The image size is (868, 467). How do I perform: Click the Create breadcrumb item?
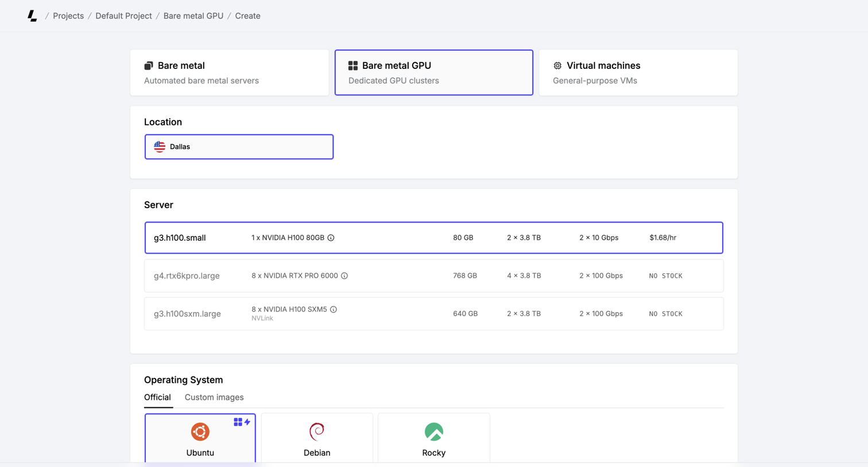pos(247,16)
